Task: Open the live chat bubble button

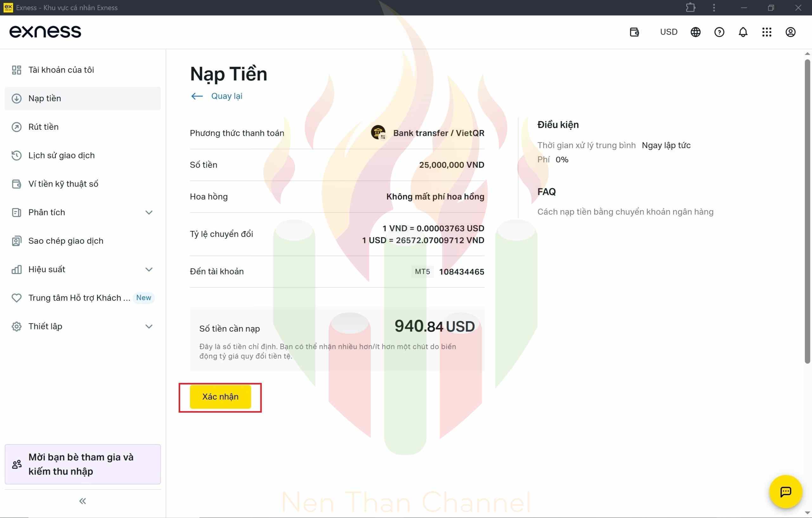Action: pos(785,491)
